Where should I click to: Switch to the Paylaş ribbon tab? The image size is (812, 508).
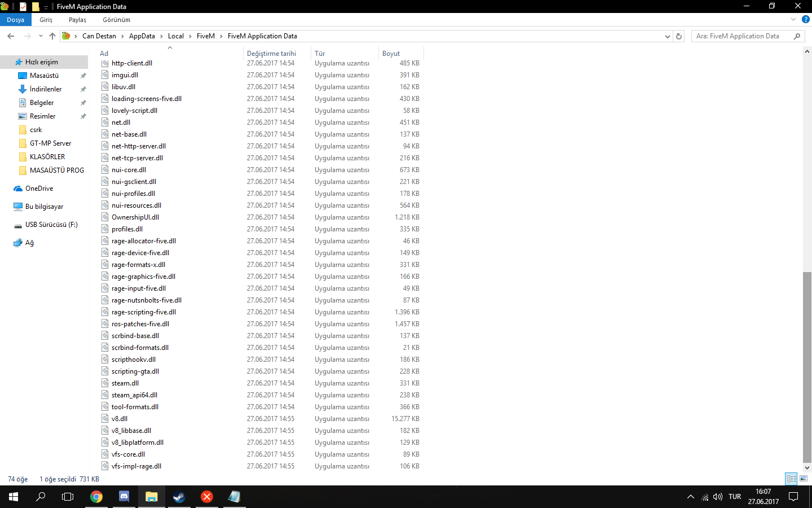(x=77, y=20)
